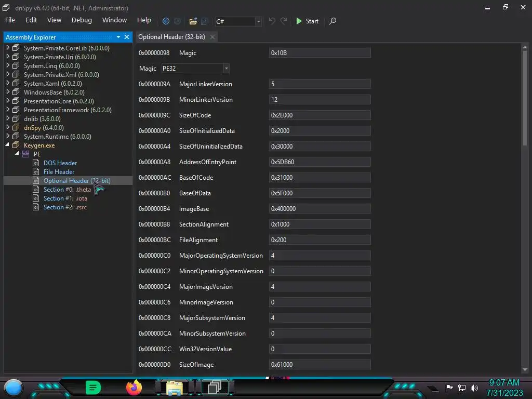Click the network tray icon
Screen dimensions: 532x399
[462, 388]
